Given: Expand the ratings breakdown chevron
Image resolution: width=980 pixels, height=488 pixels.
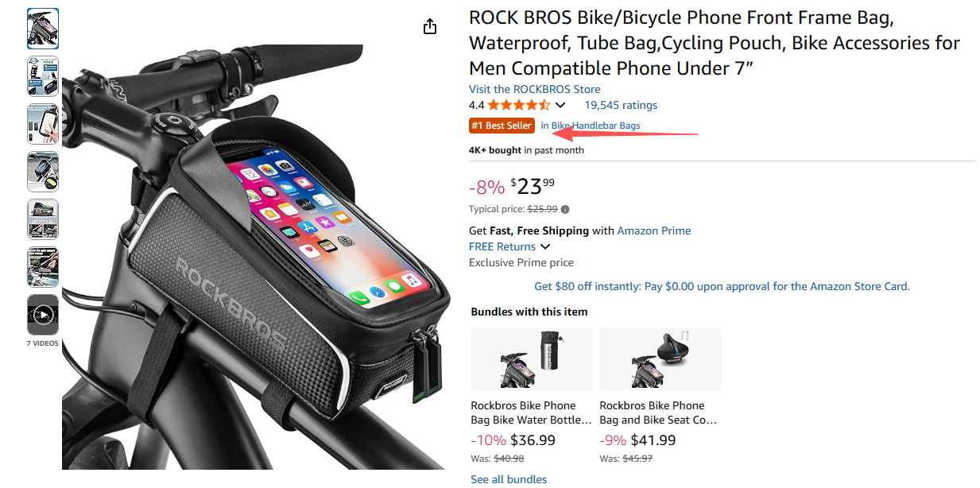Looking at the screenshot, I should pos(560,105).
